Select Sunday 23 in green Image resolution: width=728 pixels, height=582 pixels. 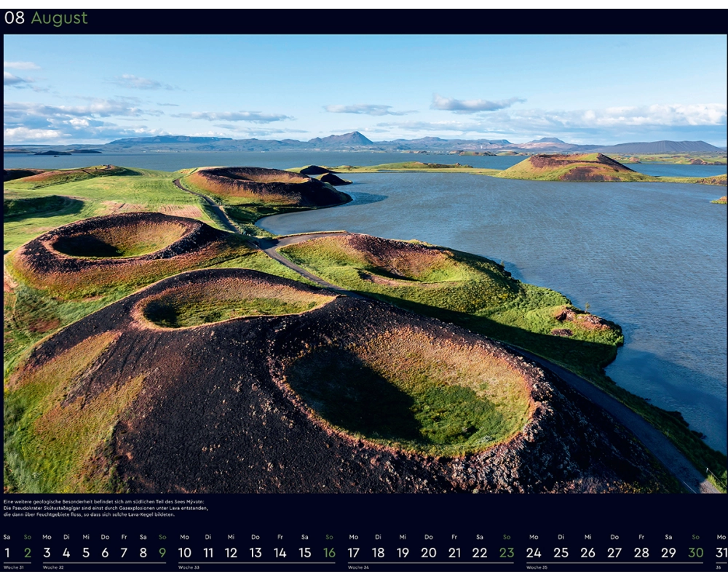point(506,553)
